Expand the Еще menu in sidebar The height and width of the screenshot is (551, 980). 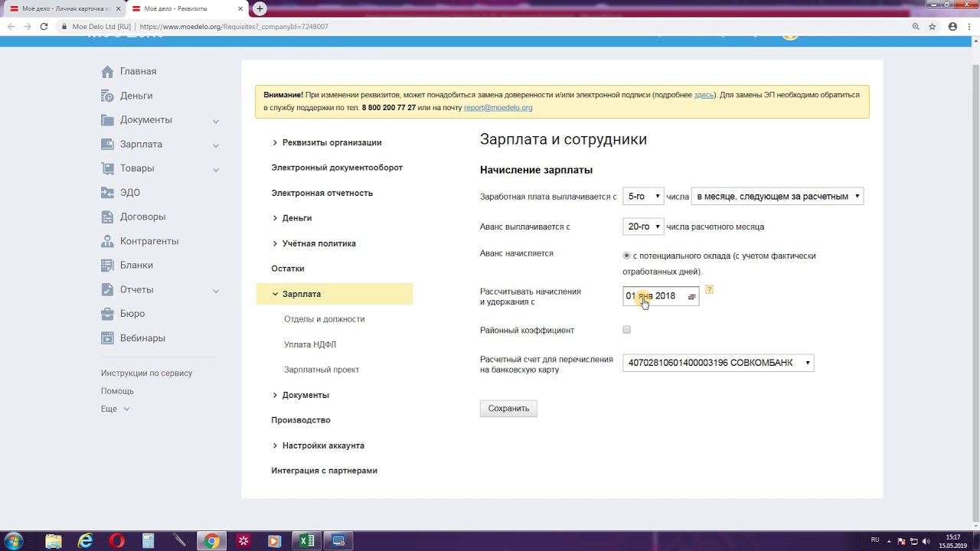pos(116,409)
